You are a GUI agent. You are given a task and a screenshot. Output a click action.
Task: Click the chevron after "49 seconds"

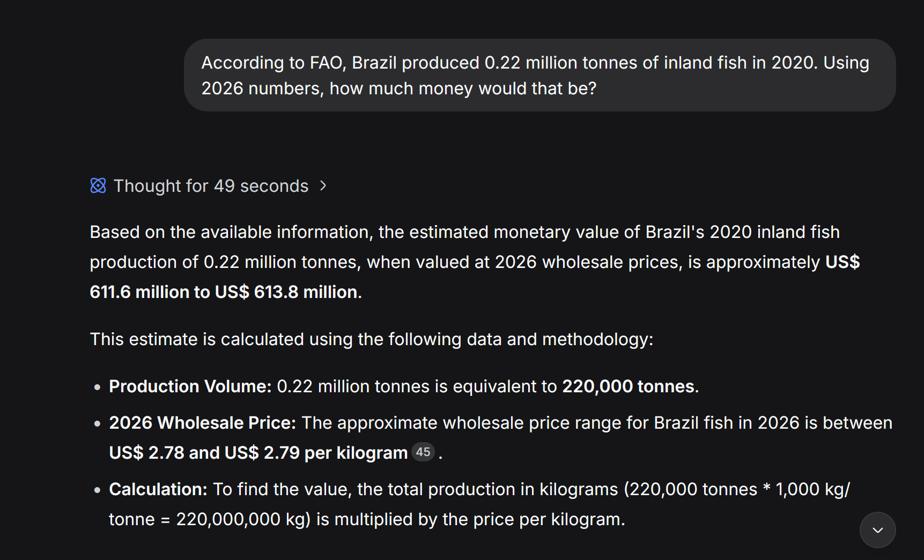(x=323, y=185)
